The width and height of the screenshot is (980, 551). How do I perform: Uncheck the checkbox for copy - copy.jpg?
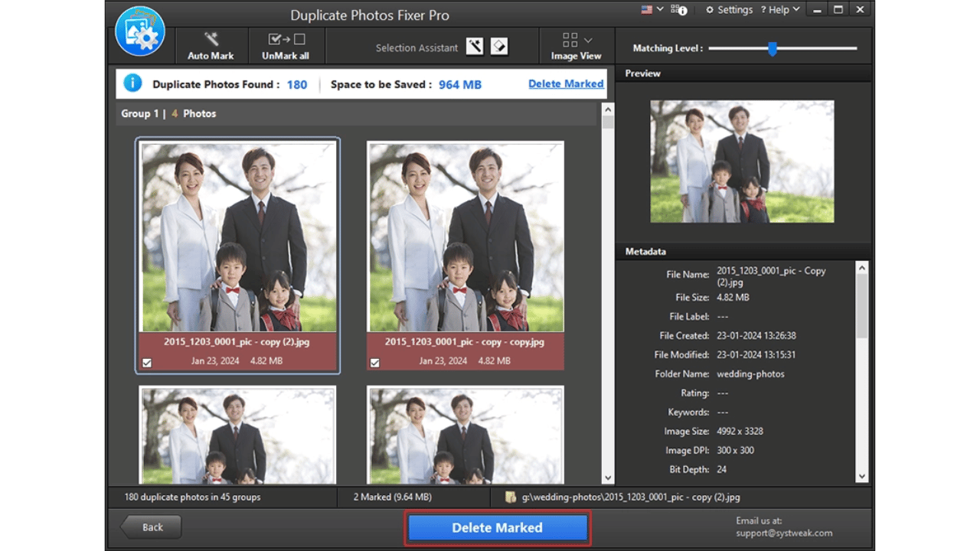pos(374,363)
